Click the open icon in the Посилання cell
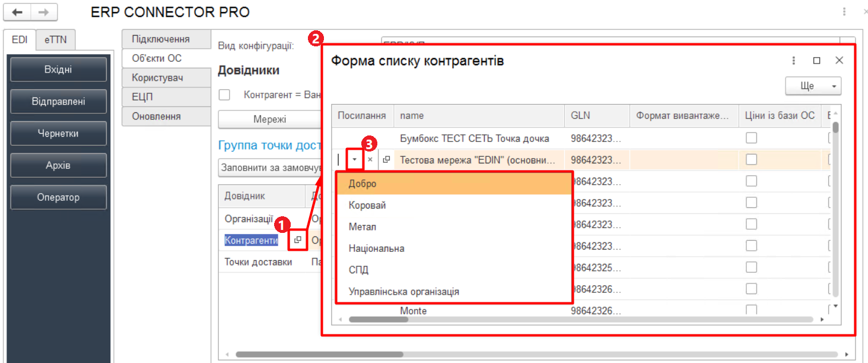The image size is (868, 363). click(386, 160)
